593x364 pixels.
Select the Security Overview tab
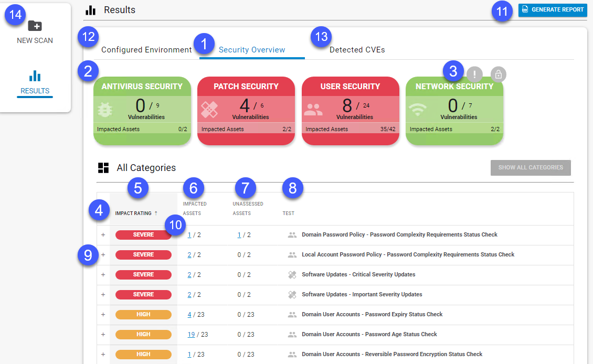point(252,50)
